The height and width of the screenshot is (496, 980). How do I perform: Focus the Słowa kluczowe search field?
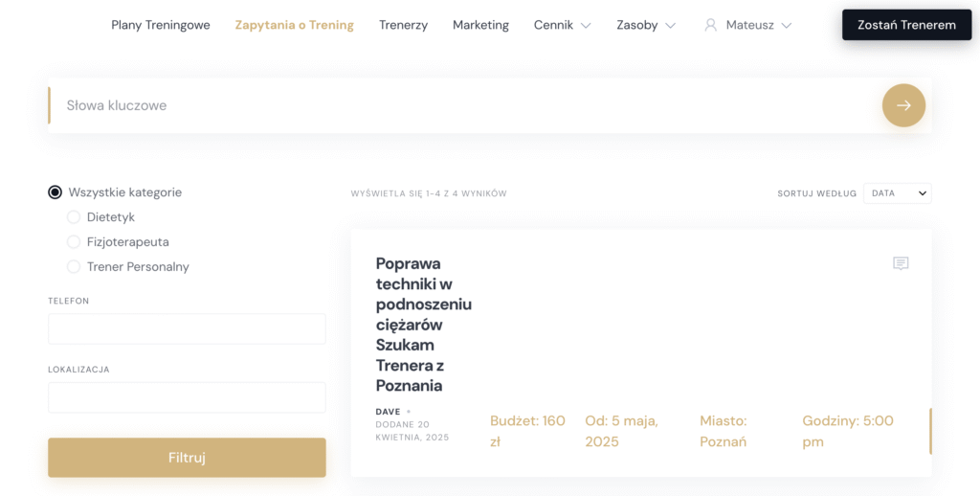(459, 105)
